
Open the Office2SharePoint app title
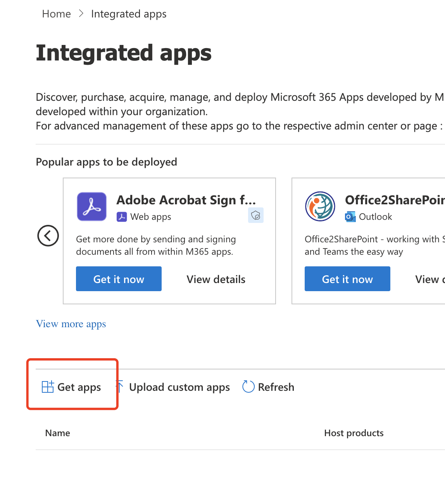pyautogui.click(x=395, y=200)
